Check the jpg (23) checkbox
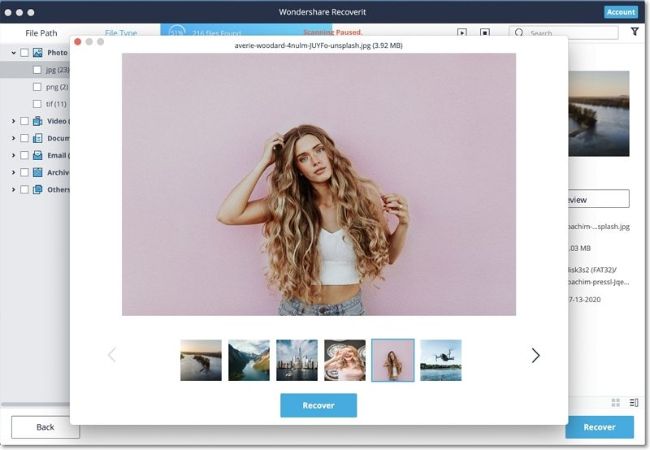 37,70
